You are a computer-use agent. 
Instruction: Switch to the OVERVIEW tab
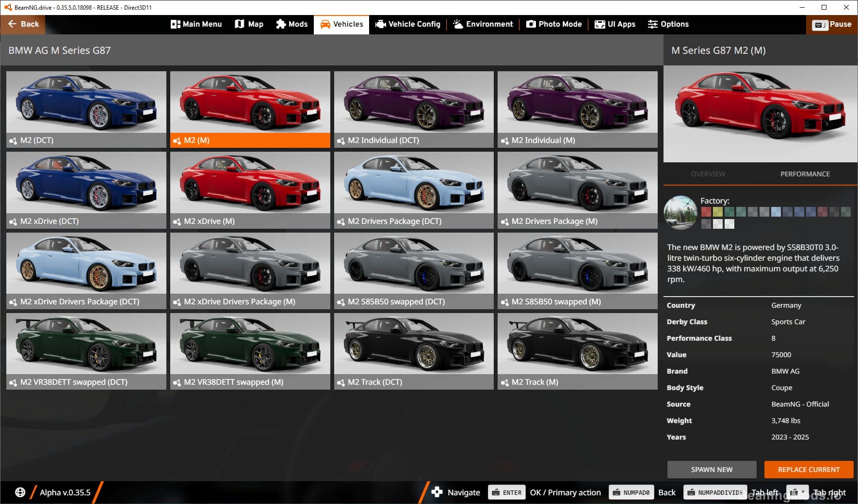tap(708, 174)
